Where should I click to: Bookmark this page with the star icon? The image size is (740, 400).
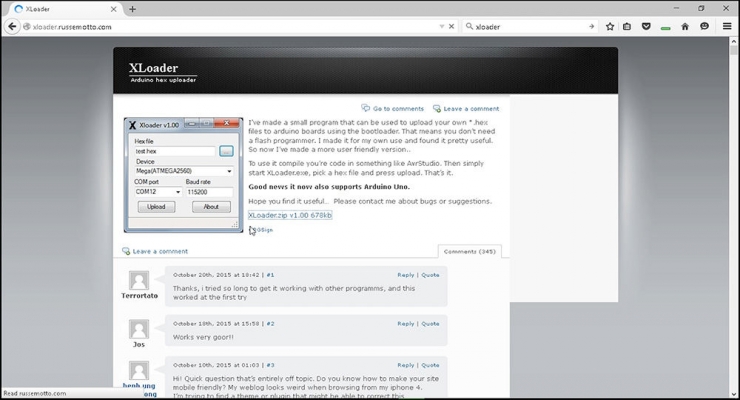pyautogui.click(x=610, y=27)
